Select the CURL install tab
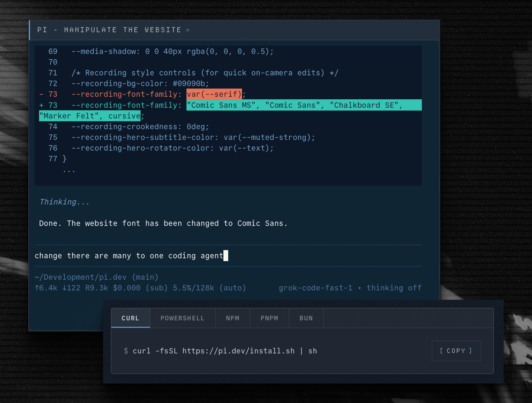532x403 pixels. pyautogui.click(x=131, y=318)
